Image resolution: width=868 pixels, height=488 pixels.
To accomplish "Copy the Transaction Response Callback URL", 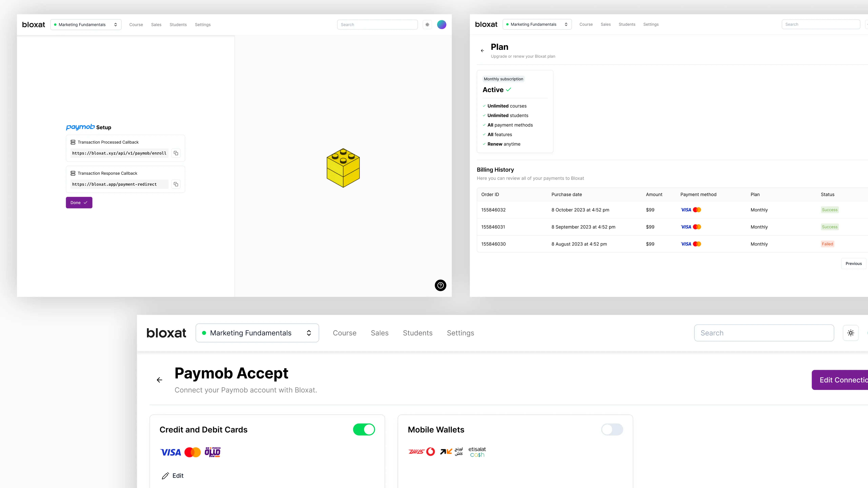I will 176,184.
